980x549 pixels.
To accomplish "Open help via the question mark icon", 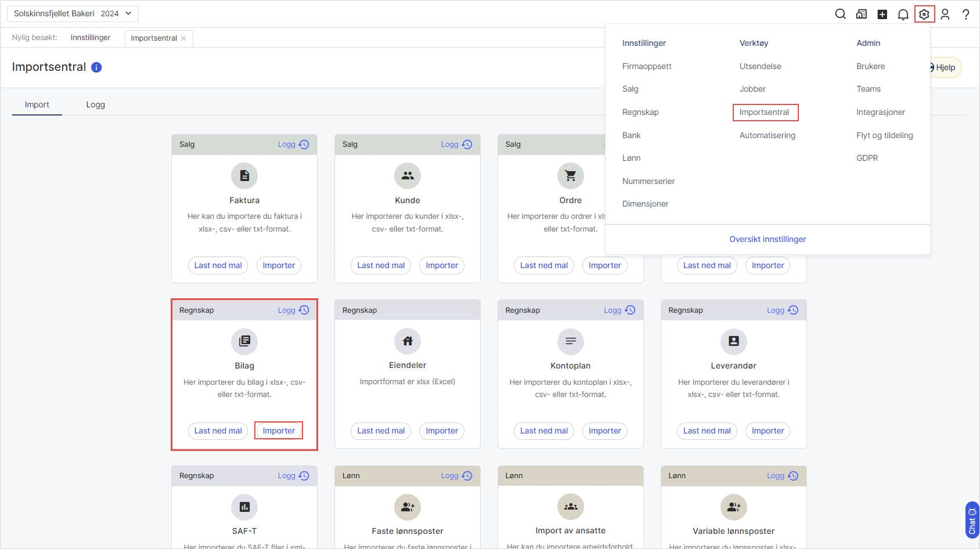I will coord(965,13).
